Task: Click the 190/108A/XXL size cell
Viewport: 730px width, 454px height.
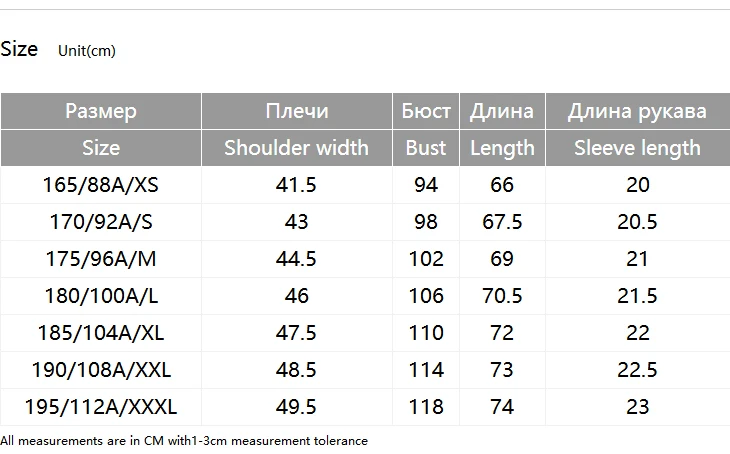Action: pos(101,370)
